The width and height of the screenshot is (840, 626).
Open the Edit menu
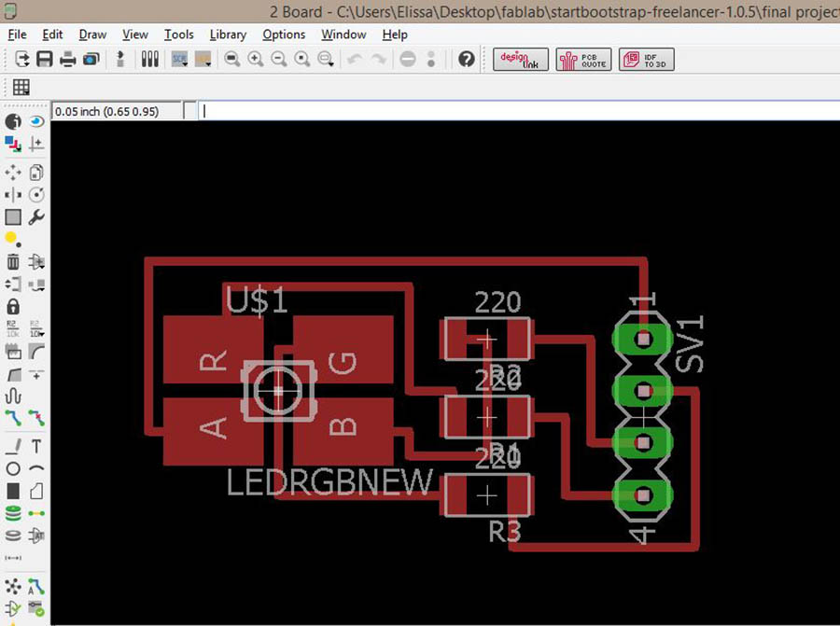pos(52,35)
